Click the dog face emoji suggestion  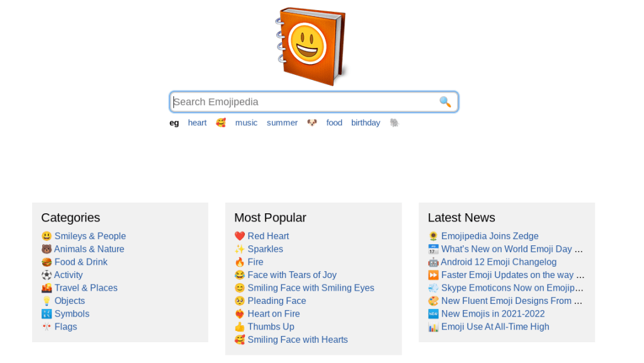tap(312, 123)
